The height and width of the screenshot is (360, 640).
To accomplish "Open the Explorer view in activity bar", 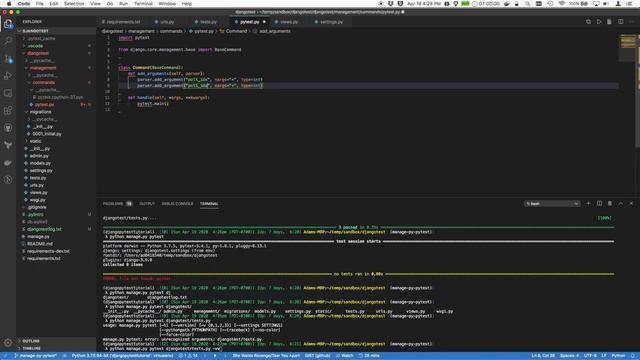I will tap(8, 24).
